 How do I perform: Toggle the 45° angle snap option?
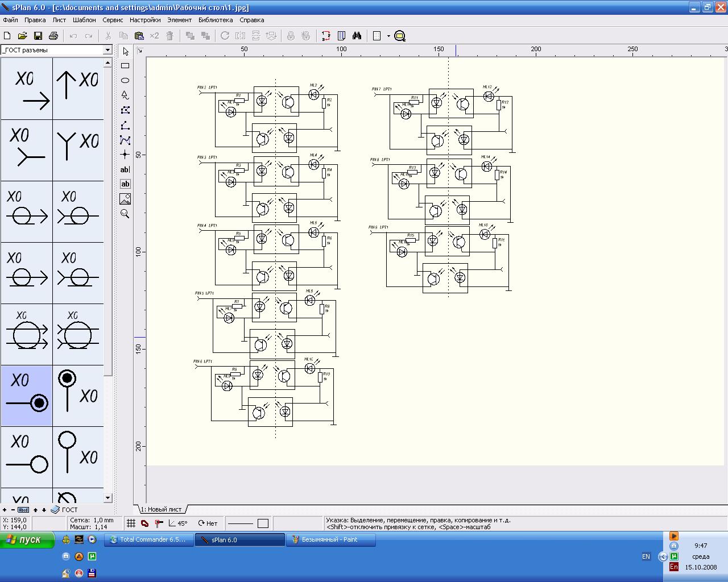[178, 523]
